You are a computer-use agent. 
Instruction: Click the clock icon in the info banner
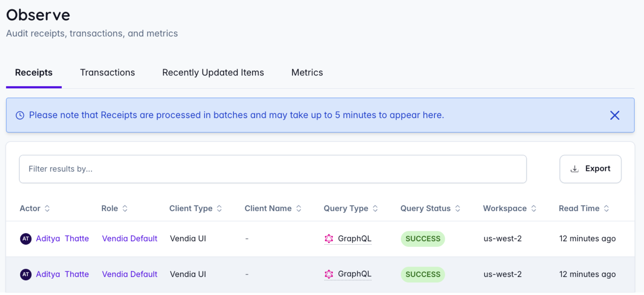tap(20, 115)
